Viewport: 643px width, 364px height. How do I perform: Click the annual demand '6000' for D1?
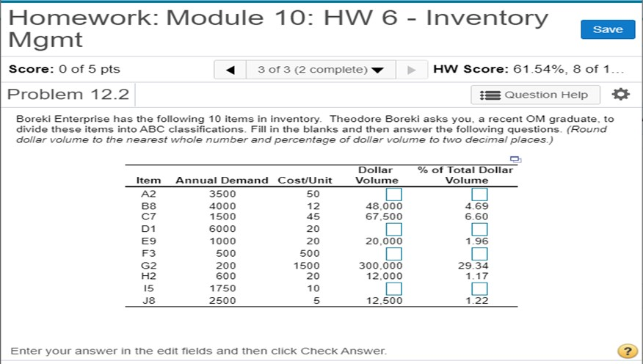222,229
